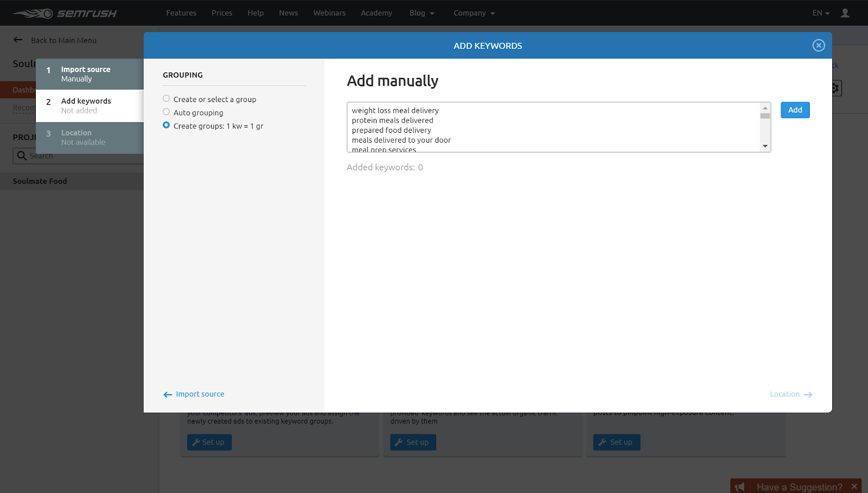The height and width of the screenshot is (493, 868).
Task: Select step 3 Location
Action: [90, 138]
